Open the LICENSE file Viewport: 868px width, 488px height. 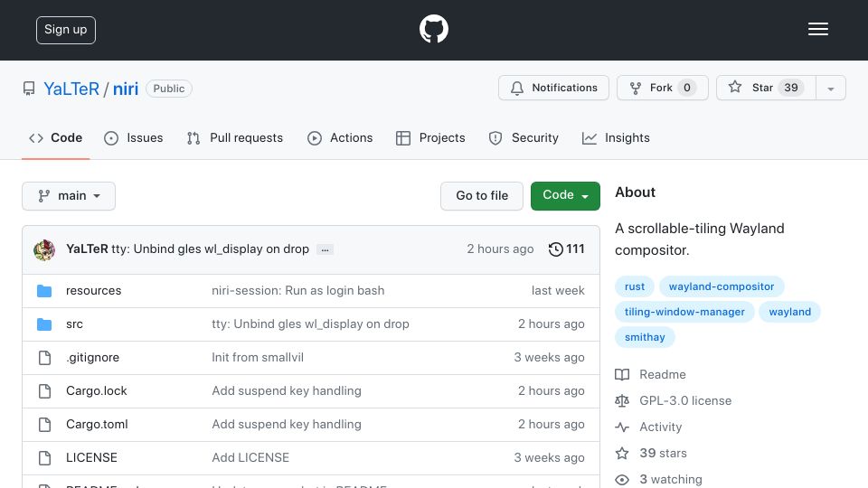[91, 457]
